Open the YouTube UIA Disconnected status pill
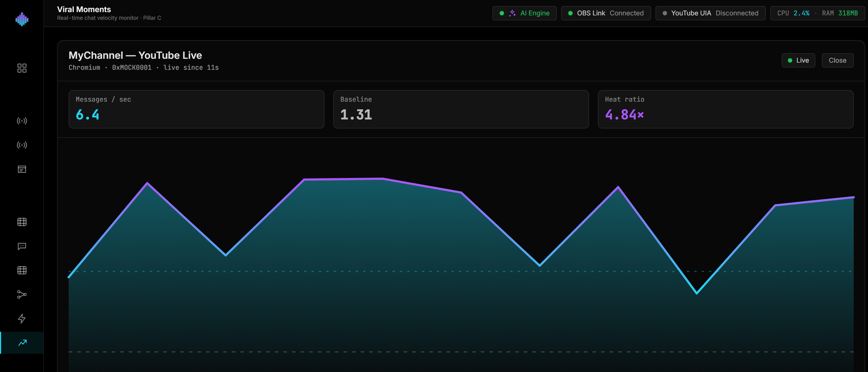 pos(711,13)
